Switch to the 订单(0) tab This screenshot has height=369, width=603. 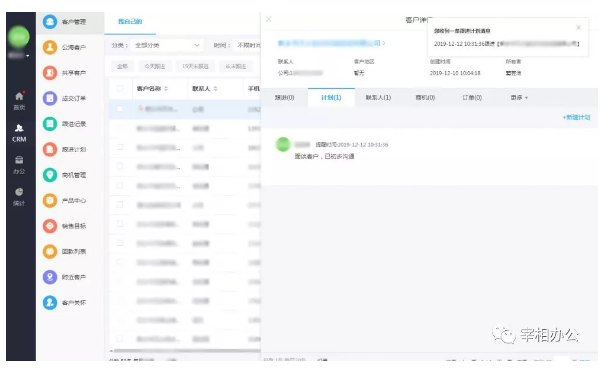point(472,98)
